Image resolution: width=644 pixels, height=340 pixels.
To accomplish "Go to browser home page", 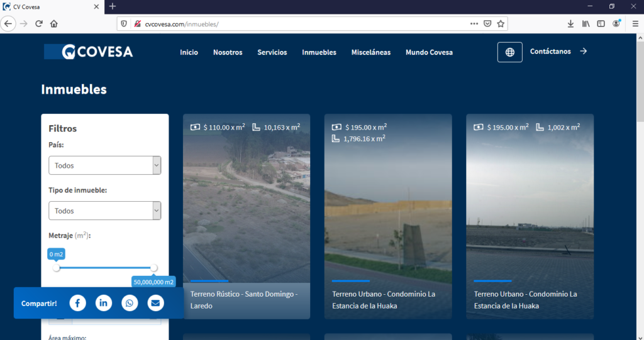I will tap(54, 24).
